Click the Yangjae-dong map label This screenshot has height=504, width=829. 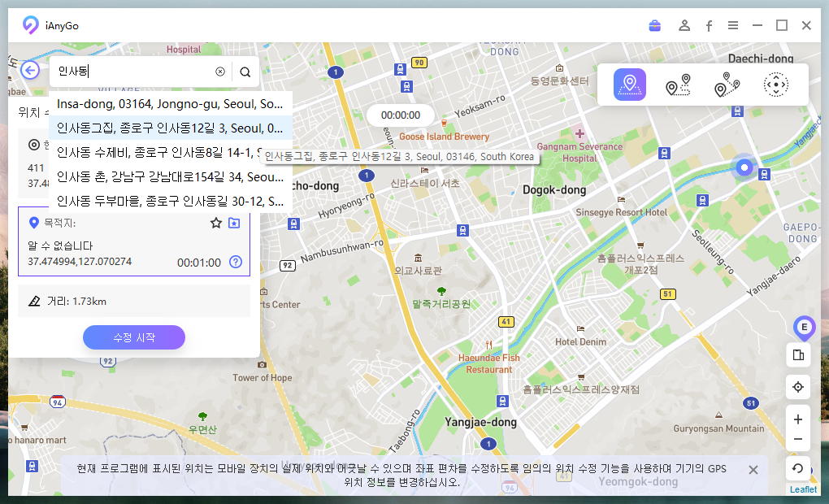coord(480,422)
